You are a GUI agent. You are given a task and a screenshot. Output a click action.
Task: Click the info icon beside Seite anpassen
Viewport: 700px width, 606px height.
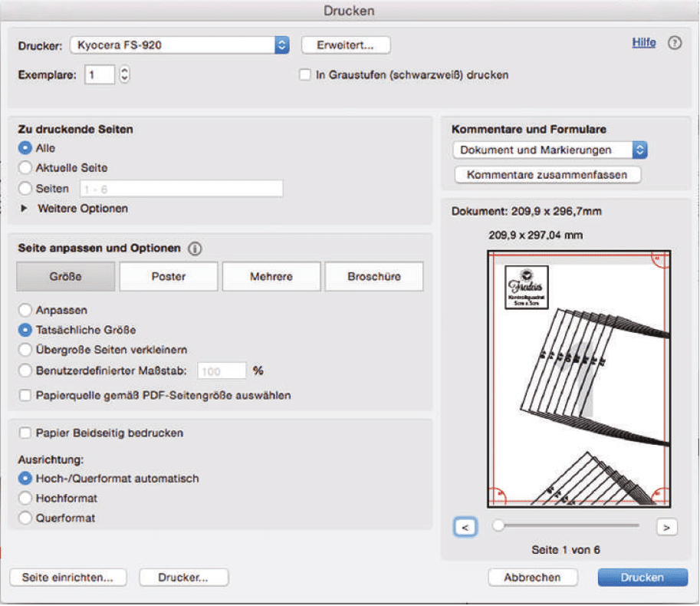195,249
